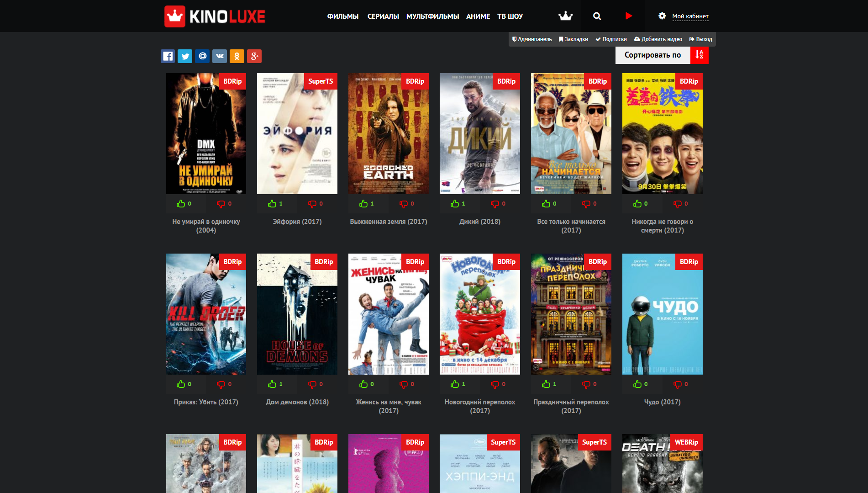Open title 'Эйфория (2017)'
The image size is (868, 493).
coord(297,222)
